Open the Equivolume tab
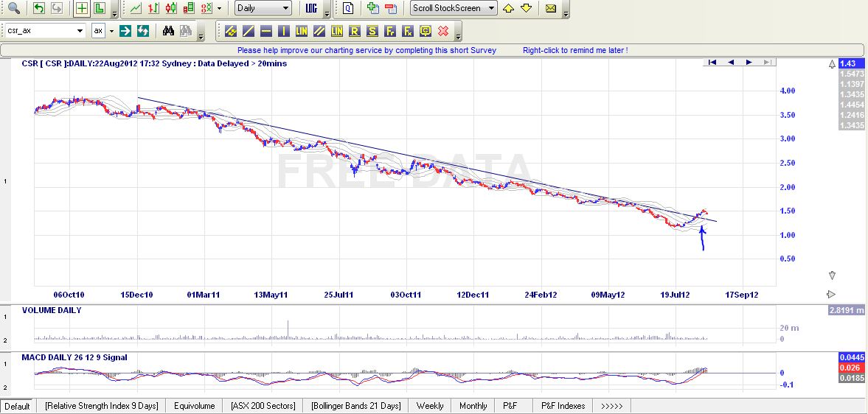868x414 pixels. 194,406
